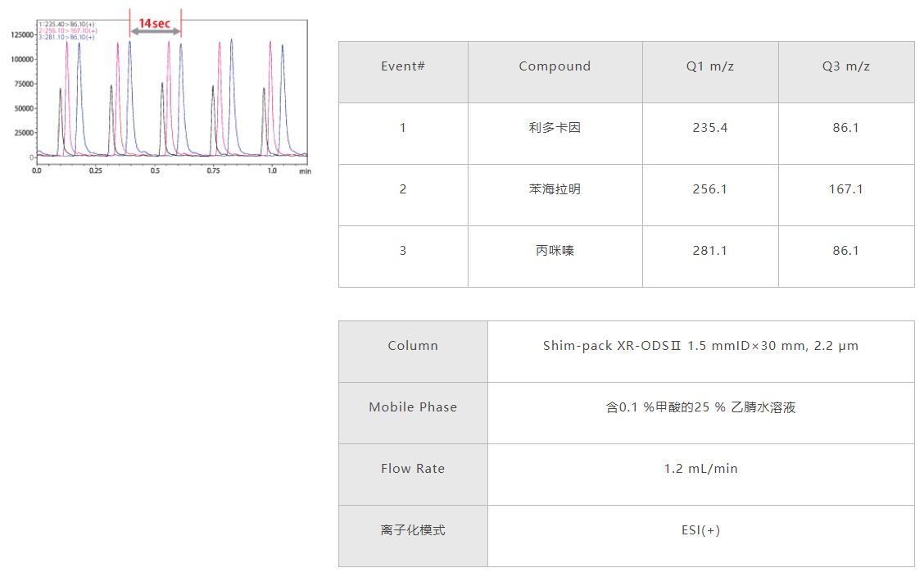The height and width of the screenshot is (577, 924).
Task: Click the gray double-headed arrow under 14sec
Action: click(155, 32)
